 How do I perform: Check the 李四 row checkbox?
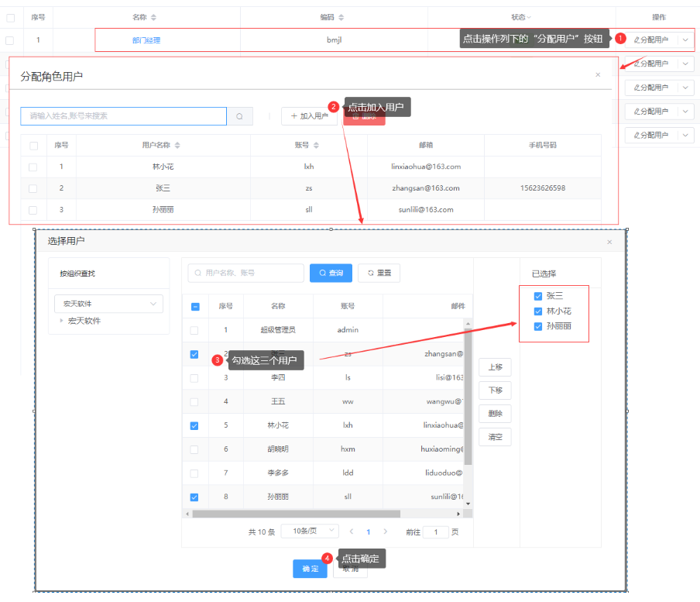click(x=194, y=378)
